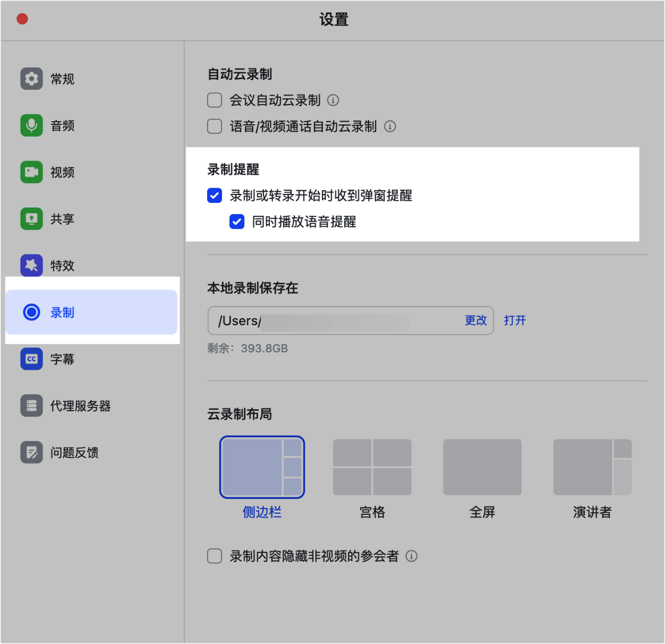
Task: Switch to 视频 settings tab
Action: pos(91,172)
